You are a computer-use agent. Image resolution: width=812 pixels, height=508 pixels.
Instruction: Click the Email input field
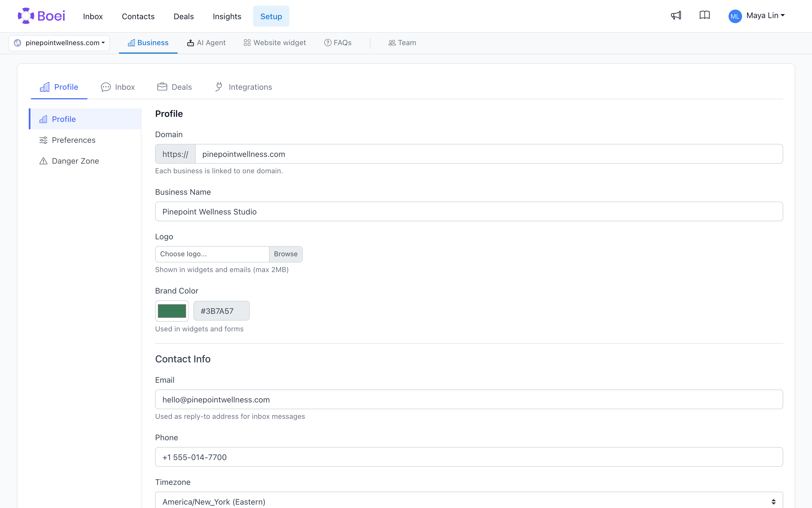click(469, 399)
